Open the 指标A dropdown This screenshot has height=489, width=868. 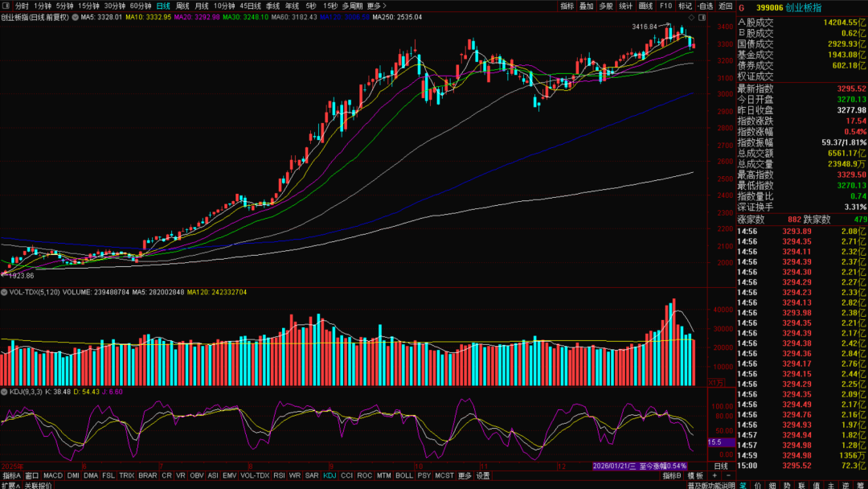(x=11, y=475)
